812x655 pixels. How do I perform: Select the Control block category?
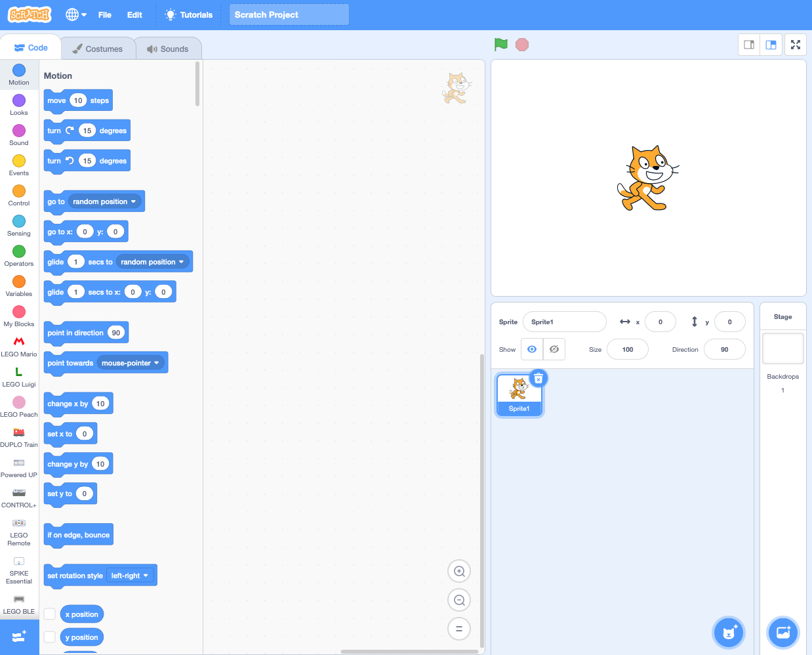18,194
